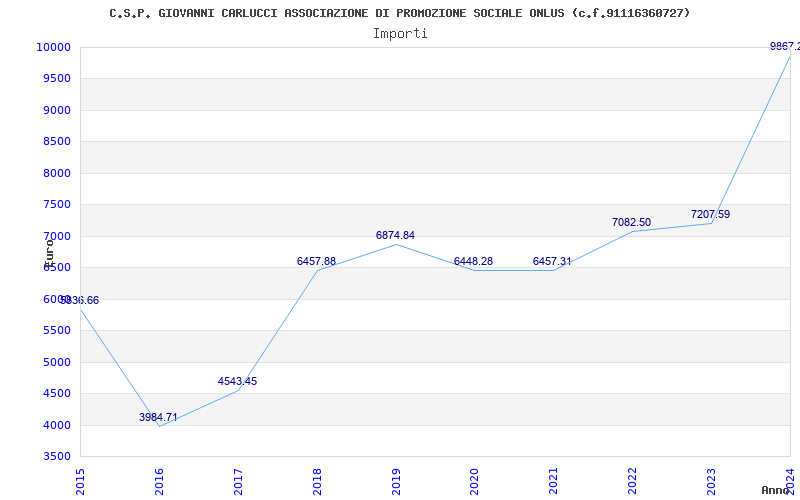Click the 2024 value label at top right

point(784,46)
